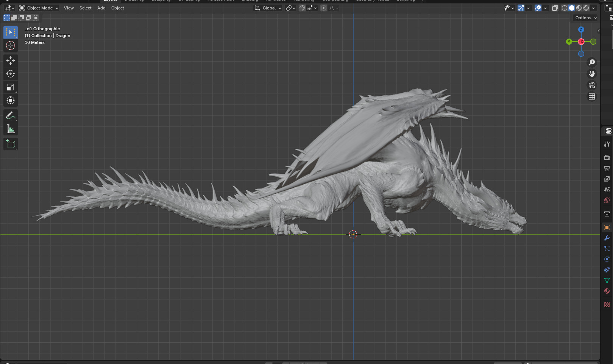The height and width of the screenshot is (364, 613).
Task: Open the Add menu
Action: pos(101,8)
